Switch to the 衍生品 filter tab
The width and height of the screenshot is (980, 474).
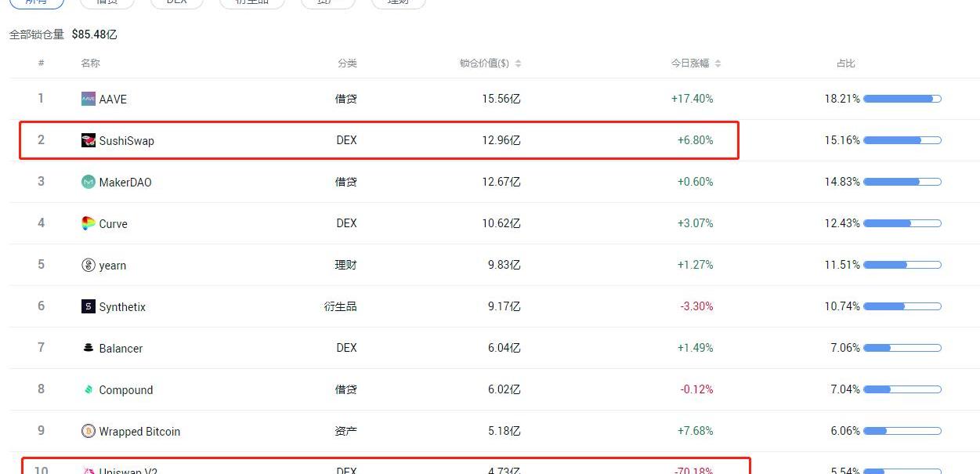click(251, 2)
